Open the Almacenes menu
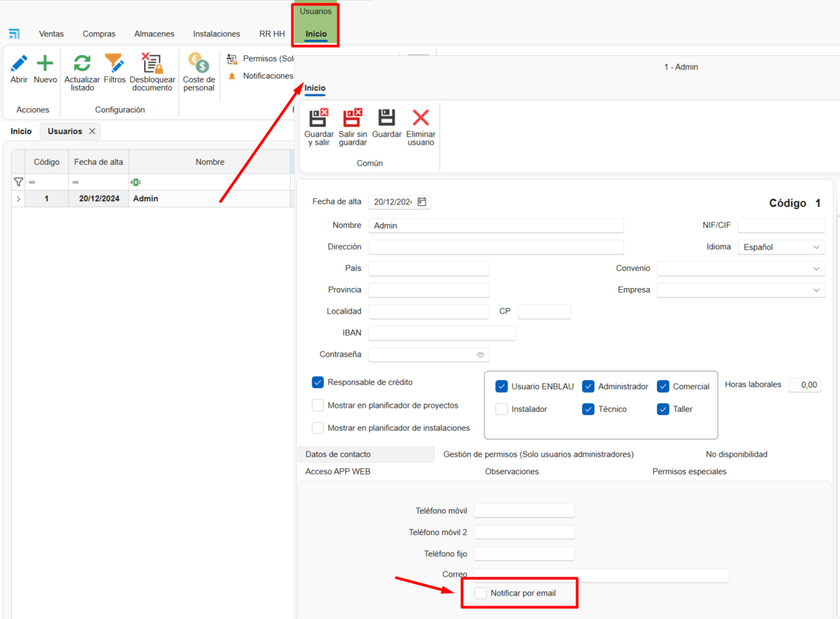Viewport: 840px width, 619px height. tap(154, 34)
